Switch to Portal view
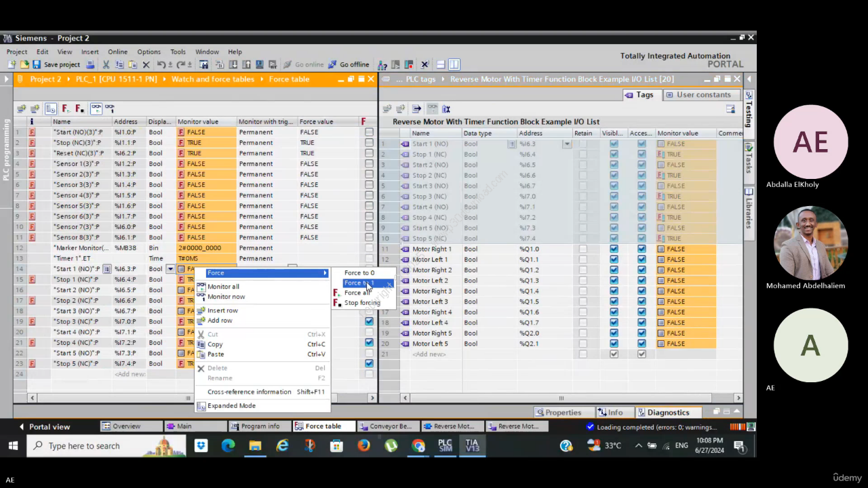Image resolution: width=868 pixels, height=488 pixels. (x=44, y=426)
